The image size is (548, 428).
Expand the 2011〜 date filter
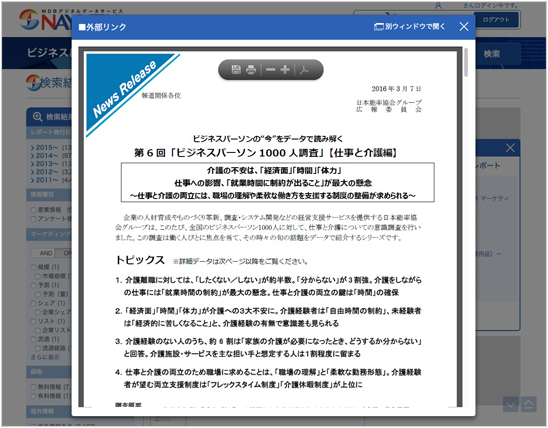tap(44, 180)
